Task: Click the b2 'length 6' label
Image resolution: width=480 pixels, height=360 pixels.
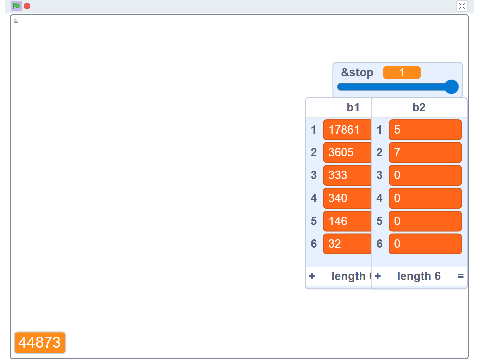Action: point(419,276)
